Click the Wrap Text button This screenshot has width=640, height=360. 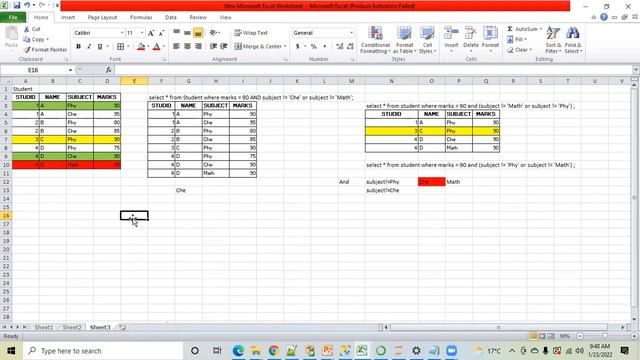click(251, 33)
